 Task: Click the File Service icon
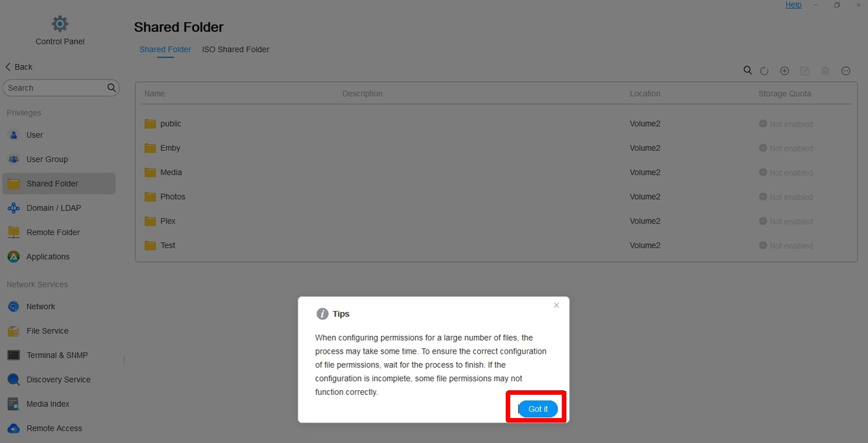(14, 331)
